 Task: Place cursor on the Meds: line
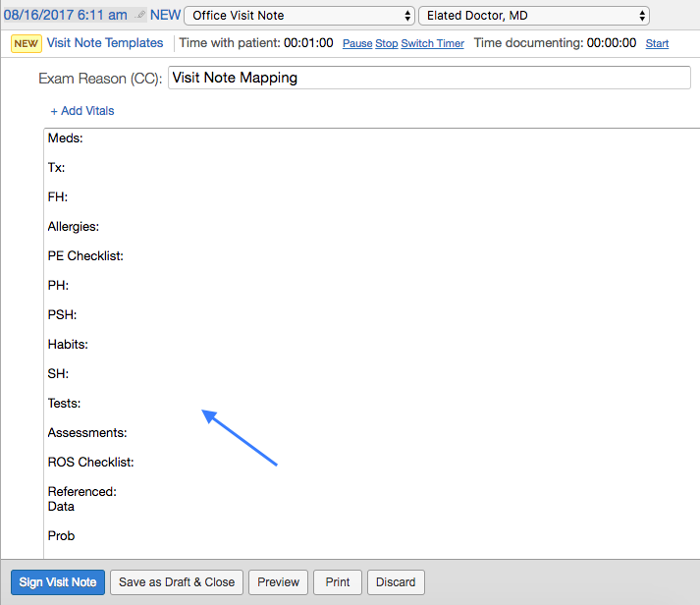(66, 138)
